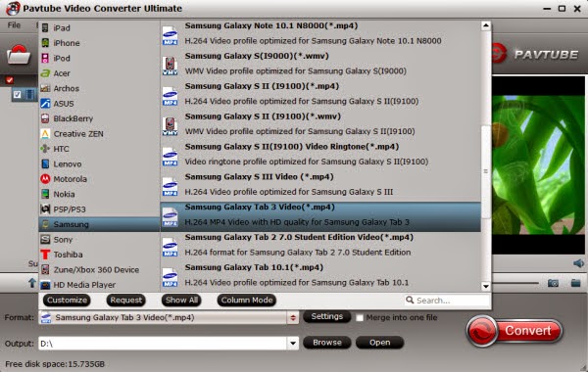588x372 pixels.
Task: Click the preview playback slider
Action: [515, 283]
